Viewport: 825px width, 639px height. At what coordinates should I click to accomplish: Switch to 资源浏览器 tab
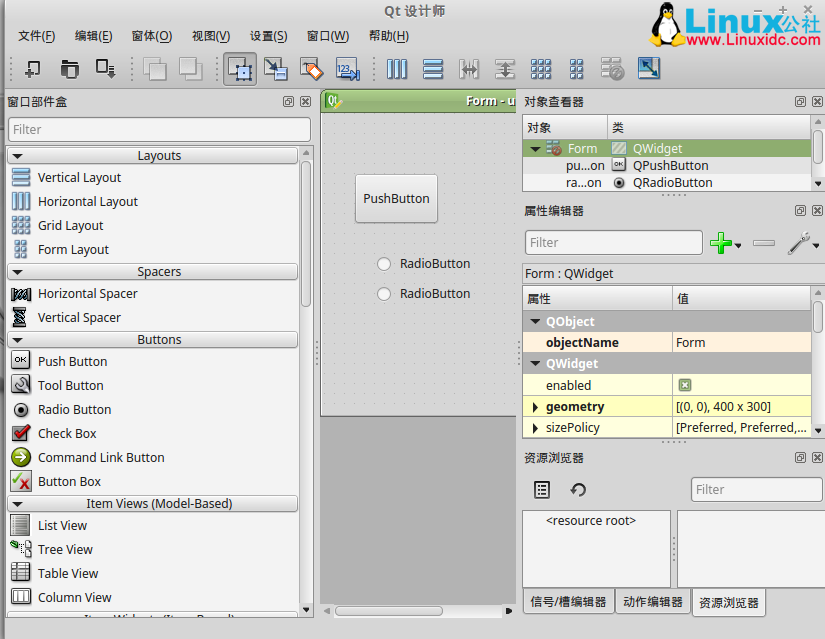click(729, 603)
